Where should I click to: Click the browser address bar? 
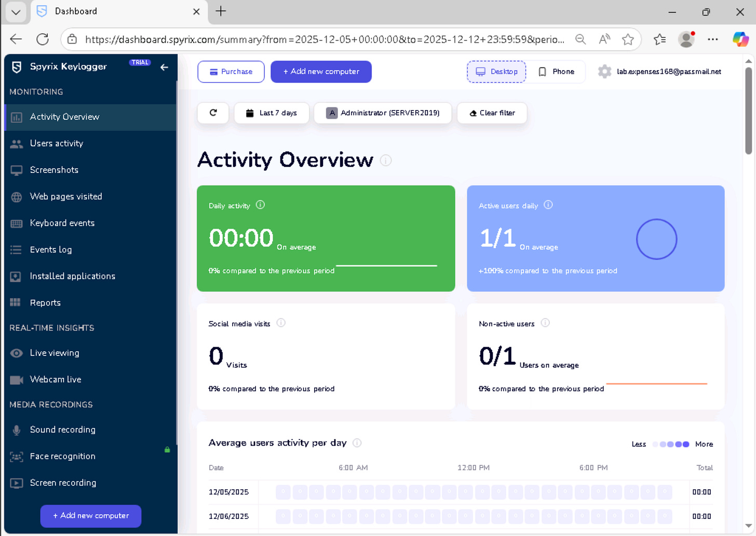(x=325, y=39)
